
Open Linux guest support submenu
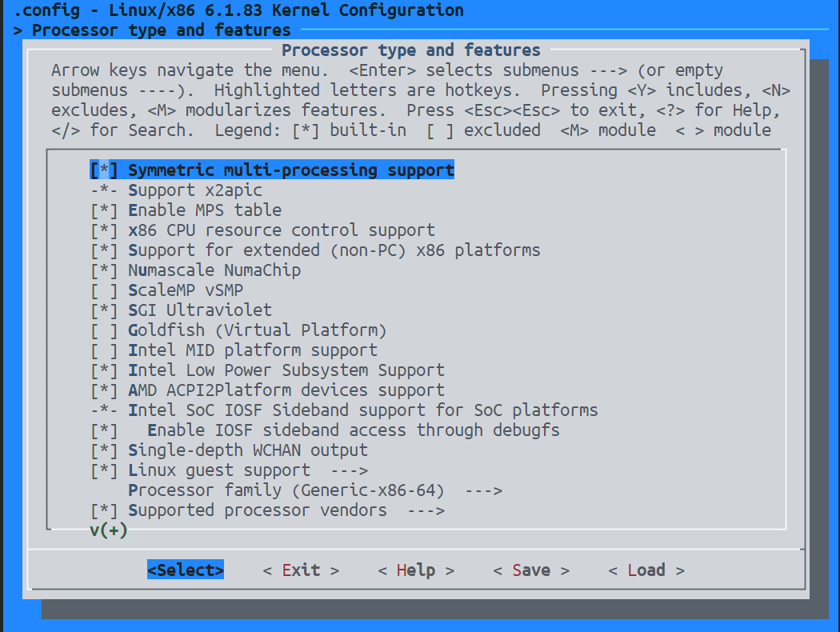click(248, 470)
